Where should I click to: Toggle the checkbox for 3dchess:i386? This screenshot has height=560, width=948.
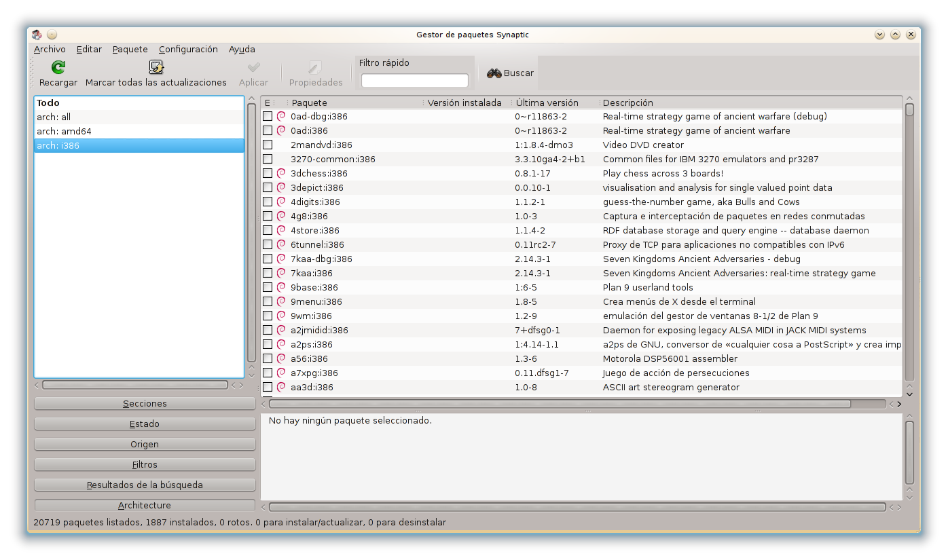click(268, 173)
